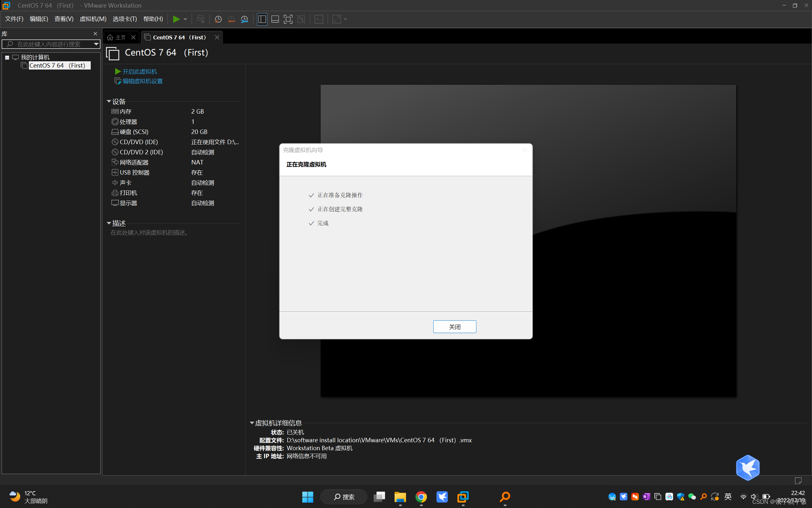The height and width of the screenshot is (508, 812).
Task: Click the 声卡 device row
Action: (175, 183)
